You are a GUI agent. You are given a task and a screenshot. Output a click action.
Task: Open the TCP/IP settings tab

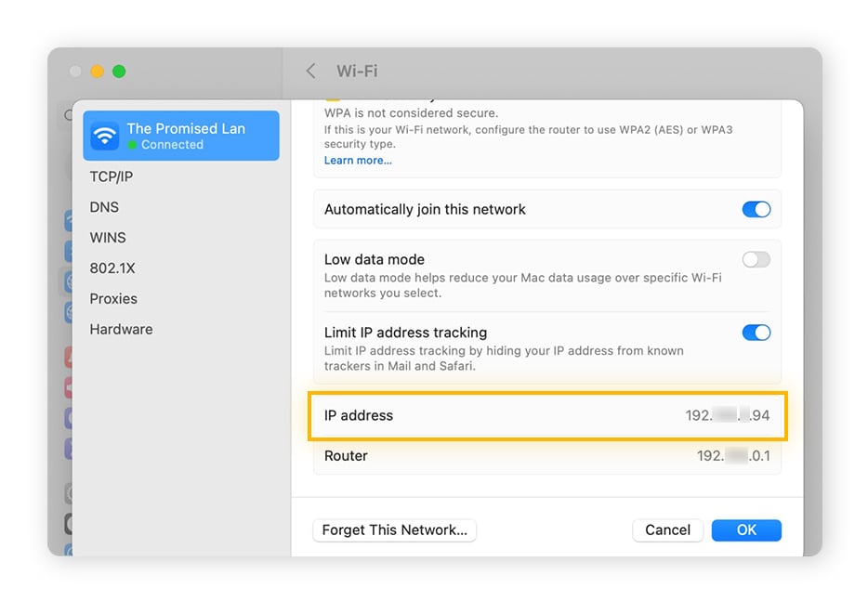[112, 176]
